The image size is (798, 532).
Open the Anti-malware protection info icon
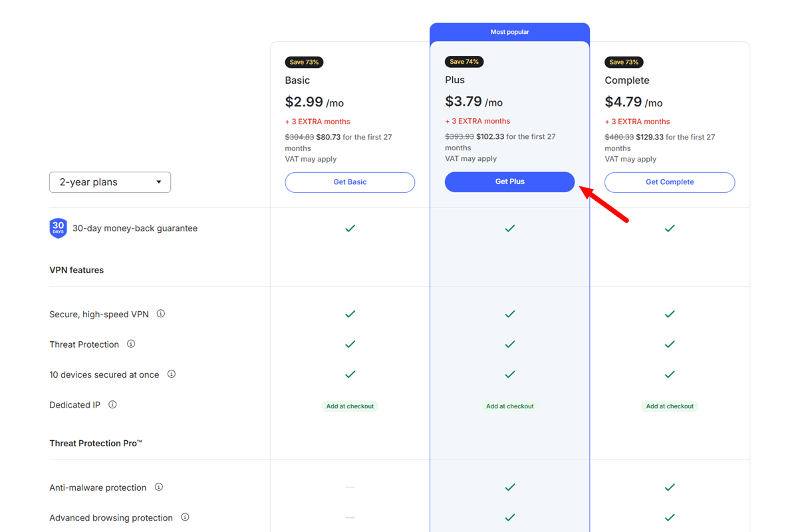158,487
